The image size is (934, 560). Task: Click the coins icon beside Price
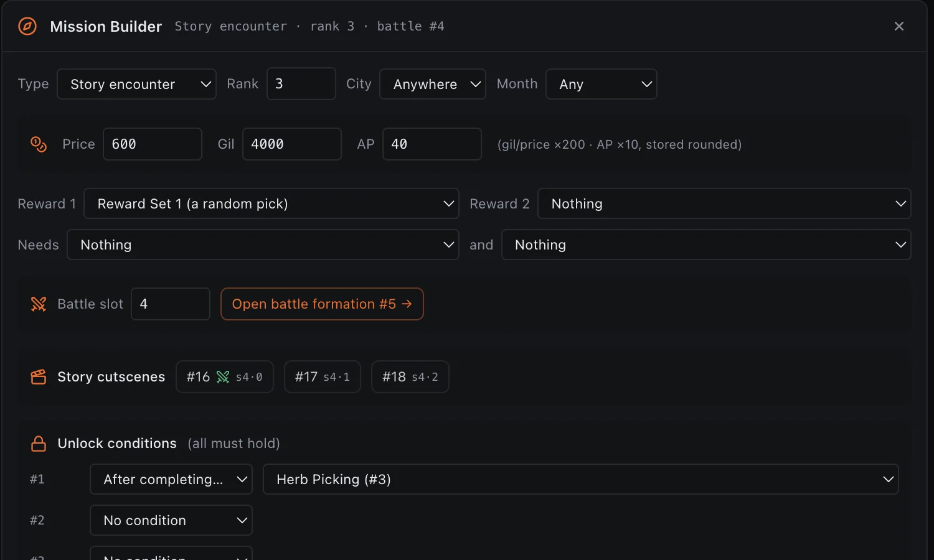[x=39, y=144]
